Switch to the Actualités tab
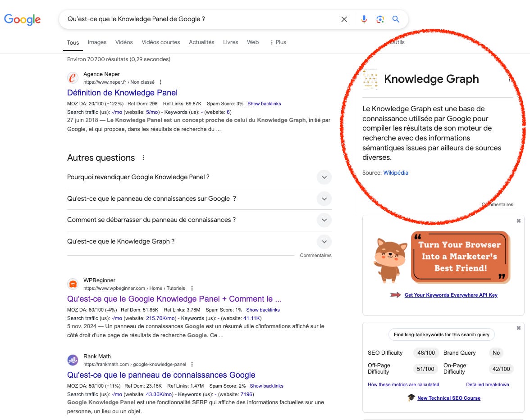Screen dimensions: 530x420 (201, 42)
